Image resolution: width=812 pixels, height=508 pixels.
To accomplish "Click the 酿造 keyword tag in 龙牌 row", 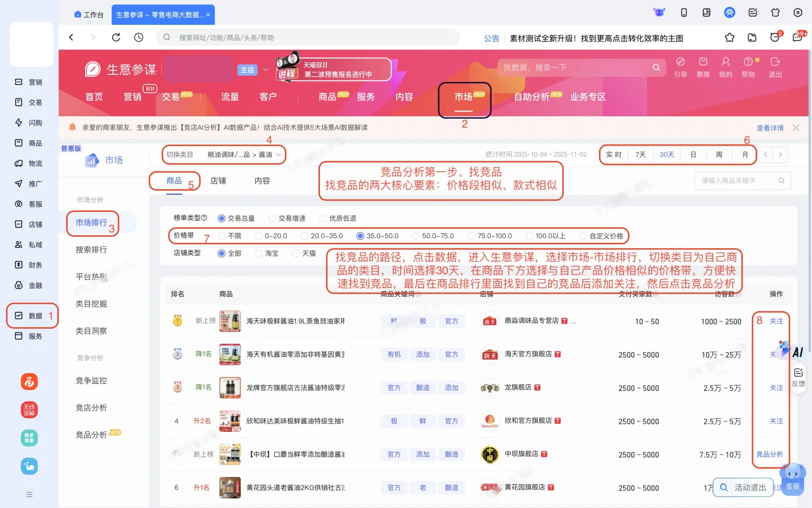I will coord(423,388).
